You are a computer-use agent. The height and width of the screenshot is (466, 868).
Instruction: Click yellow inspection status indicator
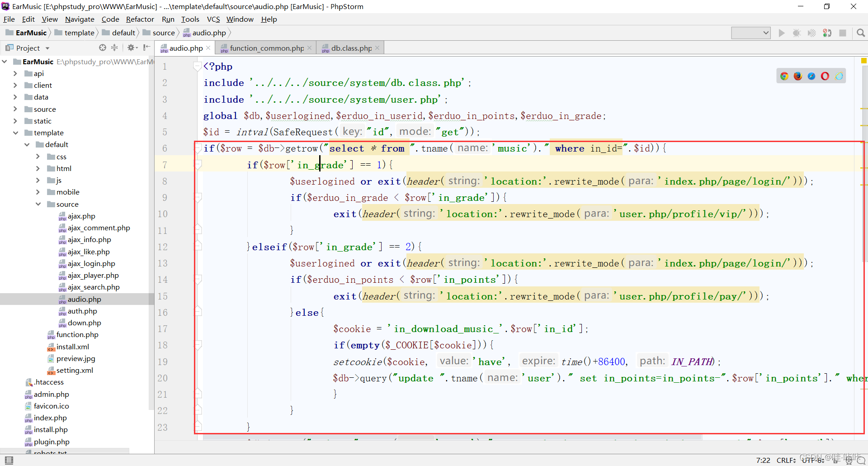pos(864,60)
